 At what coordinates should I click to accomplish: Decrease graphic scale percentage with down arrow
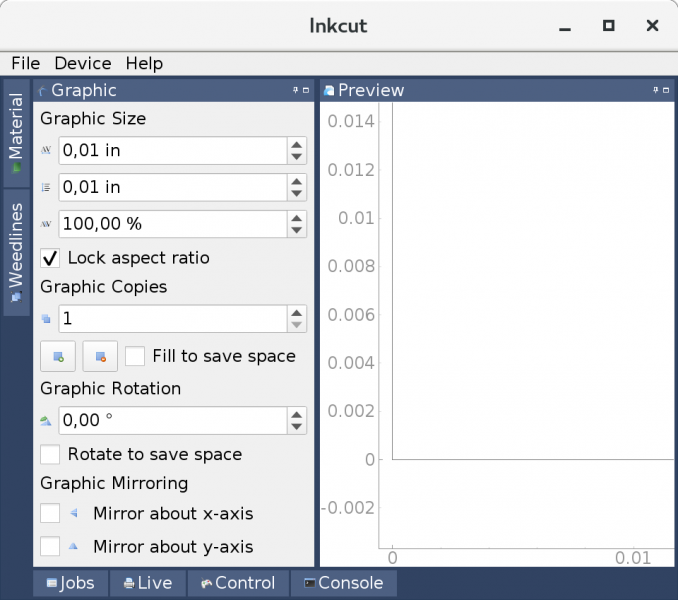[x=296, y=231]
